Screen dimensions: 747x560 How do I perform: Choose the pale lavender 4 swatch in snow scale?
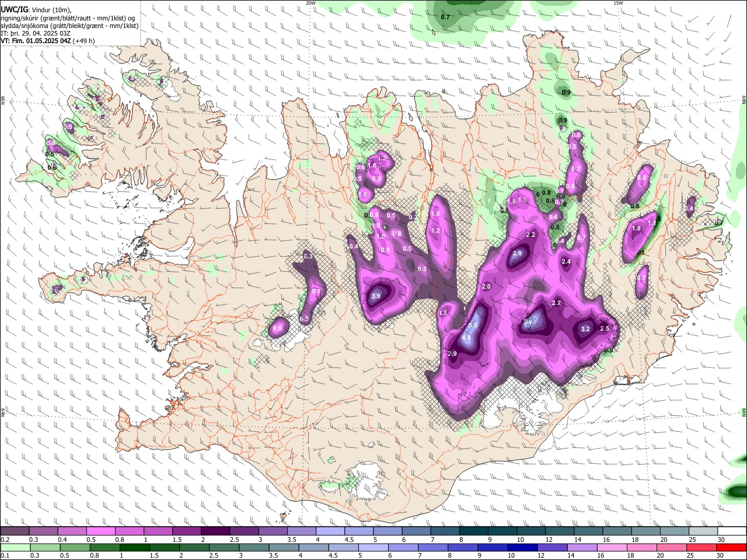click(x=330, y=531)
